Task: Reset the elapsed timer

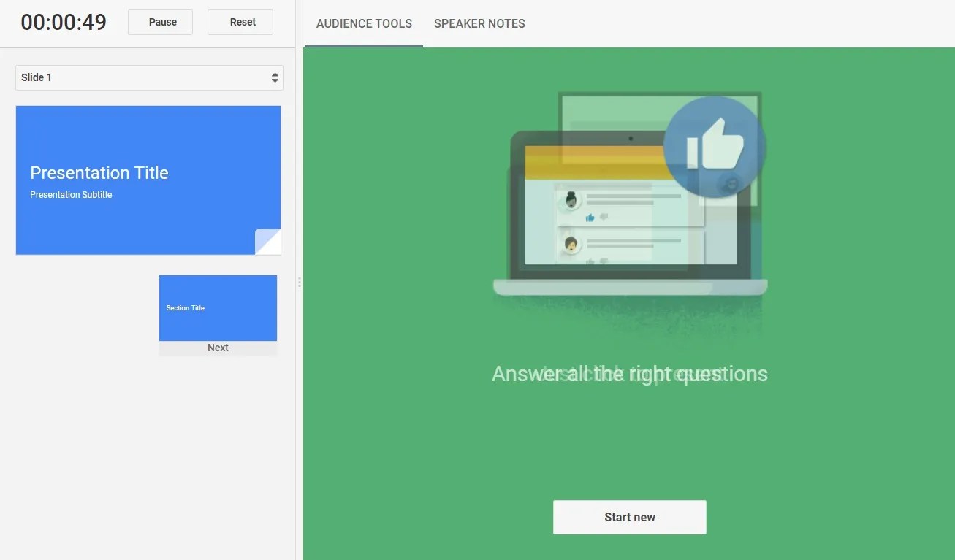Action: tap(240, 22)
